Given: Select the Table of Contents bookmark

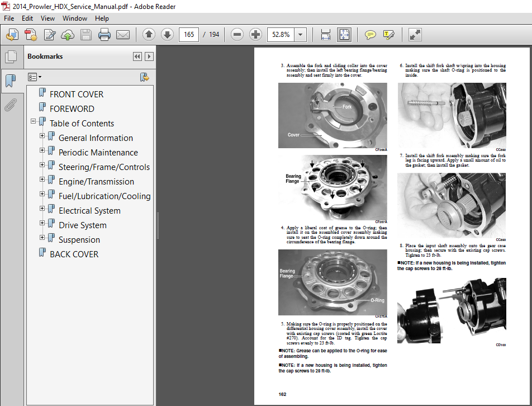Looking at the screenshot, I should (82, 124).
